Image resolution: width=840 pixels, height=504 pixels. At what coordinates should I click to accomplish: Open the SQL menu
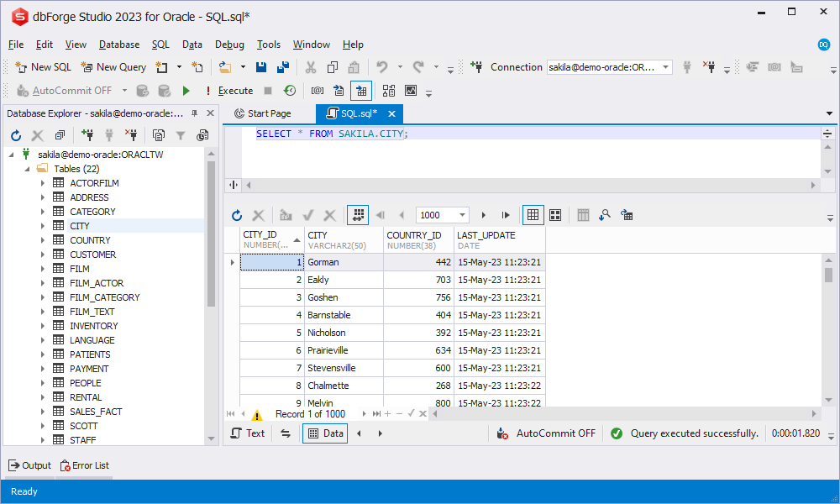click(x=160, y=45)
